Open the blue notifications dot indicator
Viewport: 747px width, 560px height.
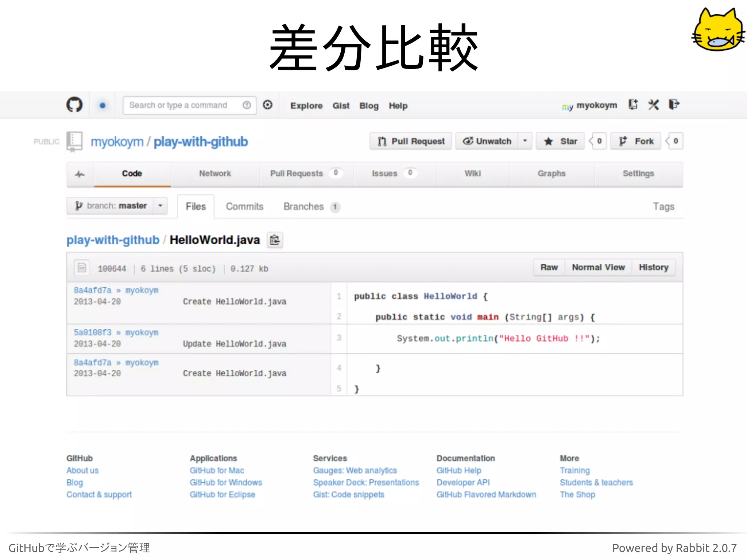click(102, 105)
